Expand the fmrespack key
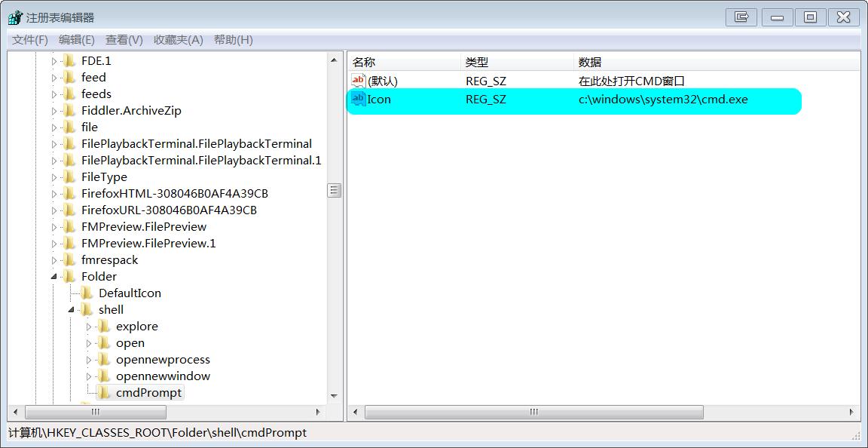The image size is (868, 448). [x=54, y=261]
